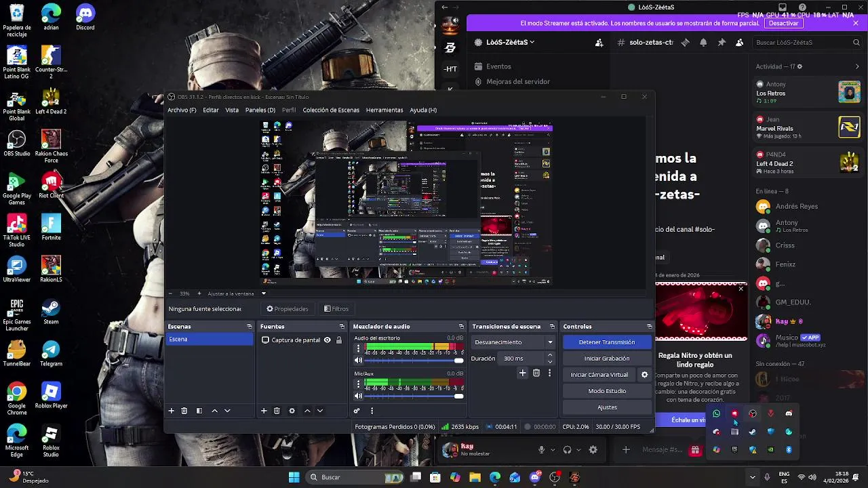Screen dimensions: 868x488
Task: Add a new scene in Escenas panel
Action: pyautogui.click(x=172, y=411)
